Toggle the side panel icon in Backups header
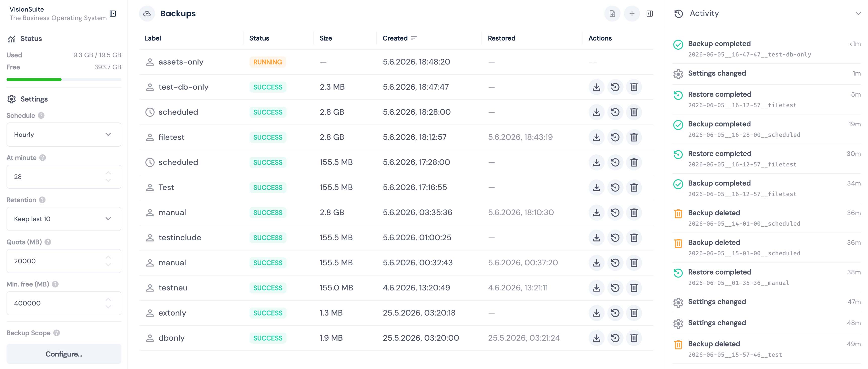This screenshot has height=369, width=868. pos(650,14)
